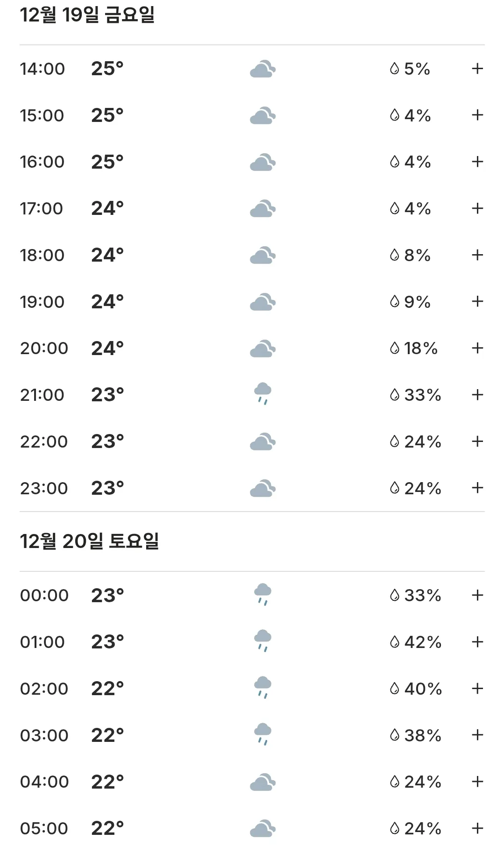Click the rain cloud icon at 00:00
504x847 pixels.
[263, 594]
